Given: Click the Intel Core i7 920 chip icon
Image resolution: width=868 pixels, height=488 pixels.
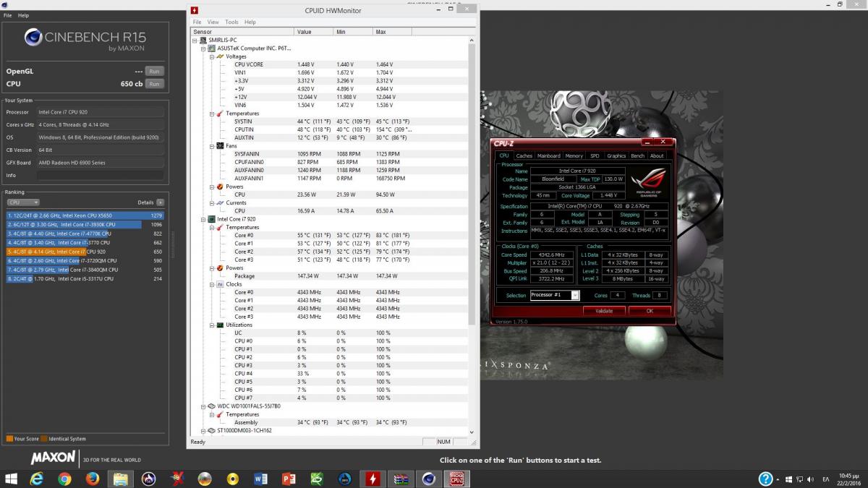Looking at the screenshot, I should click(x=212, y=218).
